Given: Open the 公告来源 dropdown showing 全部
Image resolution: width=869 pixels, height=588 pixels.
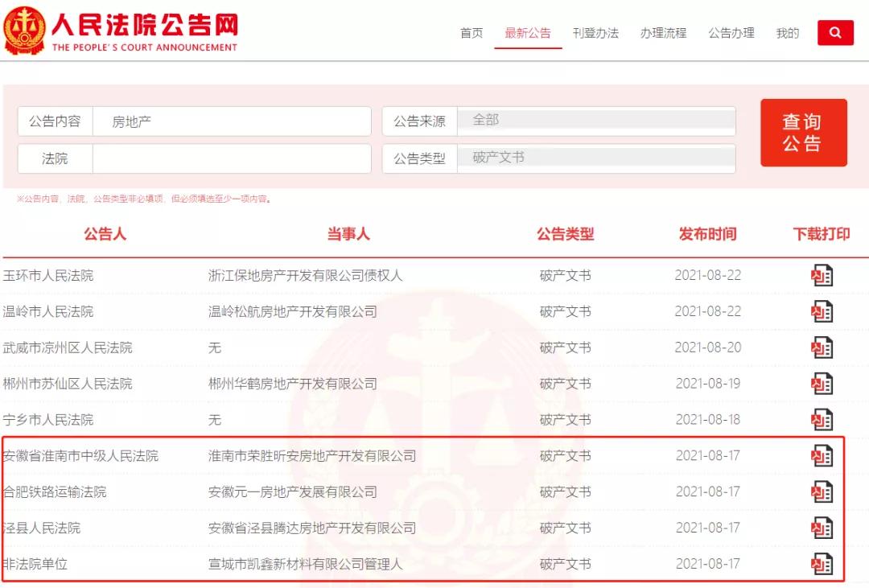Looking at the screenshot, I should (x=595, y=121).
